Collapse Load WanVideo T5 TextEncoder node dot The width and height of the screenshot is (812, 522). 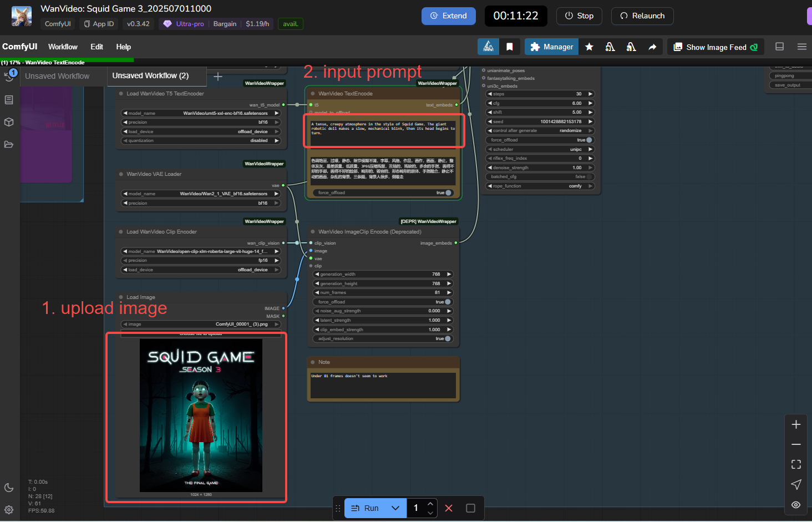tap(121, 94)
